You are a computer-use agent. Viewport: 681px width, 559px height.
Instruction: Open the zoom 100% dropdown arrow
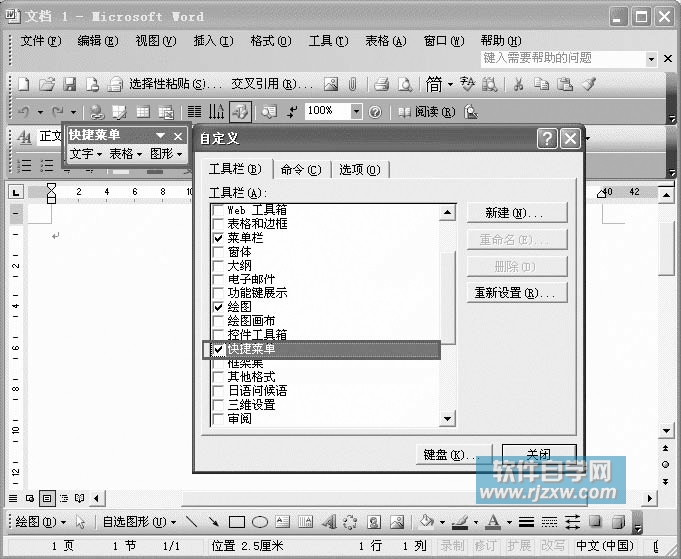coord(356,112)
